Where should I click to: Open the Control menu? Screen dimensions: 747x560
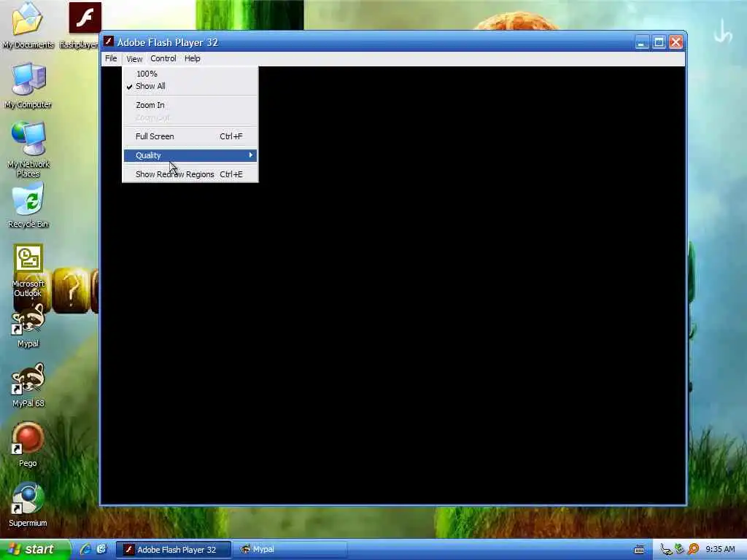(x=163, y=58)
